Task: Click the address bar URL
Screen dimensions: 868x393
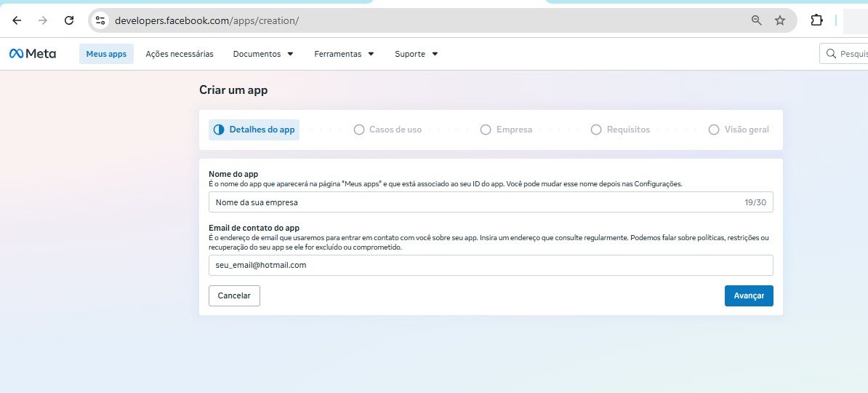Action: (x=206, y=20)
